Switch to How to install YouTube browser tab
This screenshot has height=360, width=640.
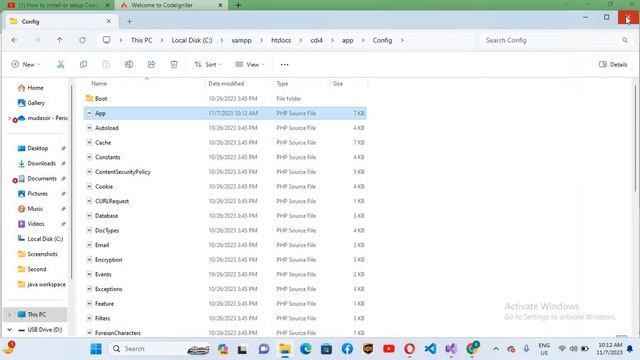[58, 5]
